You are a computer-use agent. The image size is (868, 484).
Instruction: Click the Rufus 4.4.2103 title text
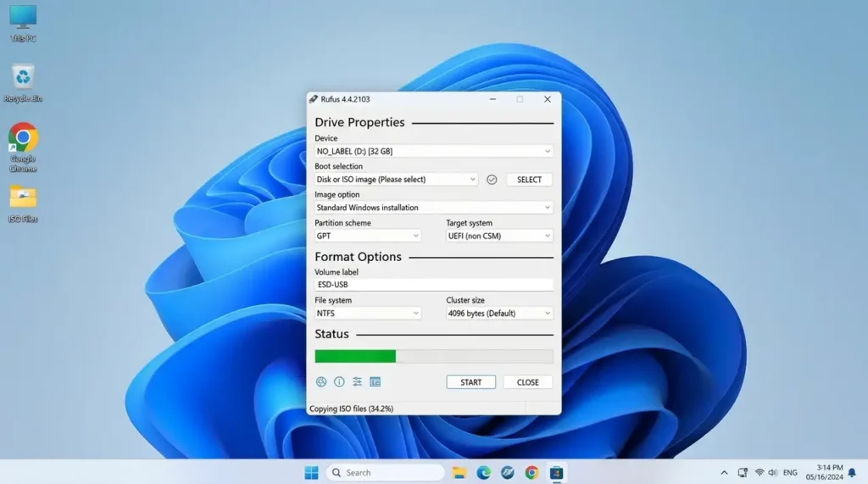(346, 99)
